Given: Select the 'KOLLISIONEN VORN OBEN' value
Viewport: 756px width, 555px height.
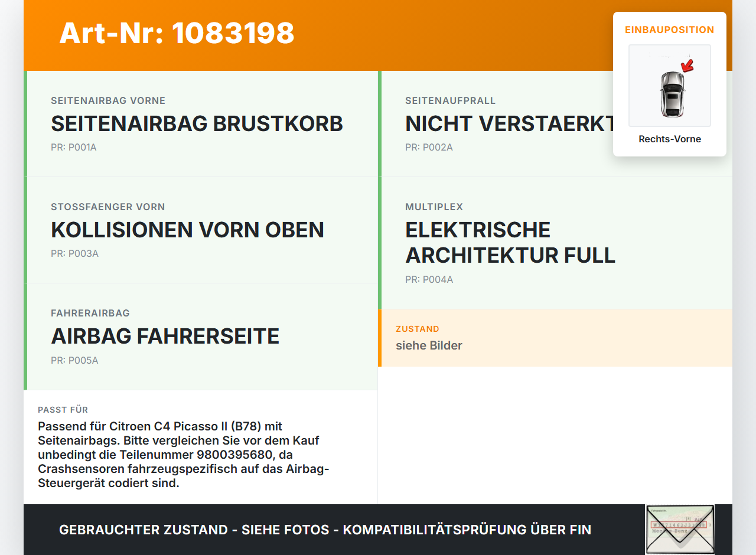Looking at the screenshot, I should click(188, 230).
